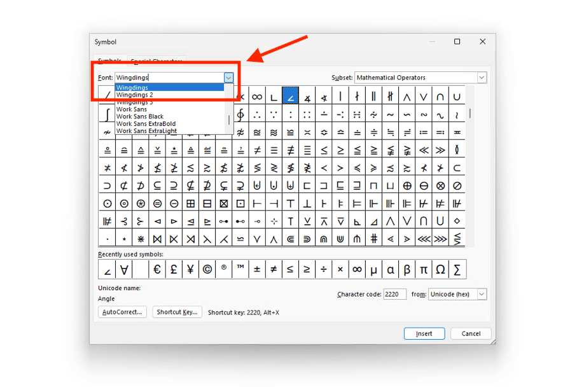Choose the Omega symbol in recently used
Screen dimensions: 584x392
pos(440,269)
